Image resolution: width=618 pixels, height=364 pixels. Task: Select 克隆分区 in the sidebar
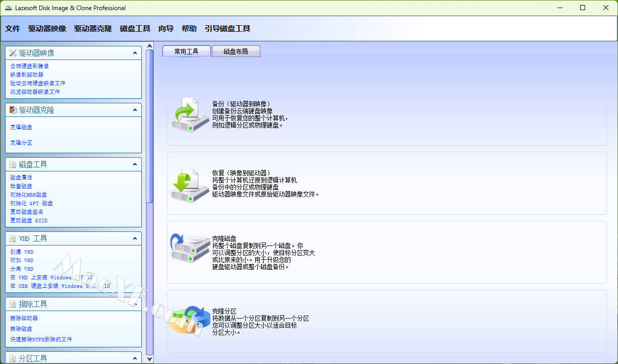(x=21, y=143)
